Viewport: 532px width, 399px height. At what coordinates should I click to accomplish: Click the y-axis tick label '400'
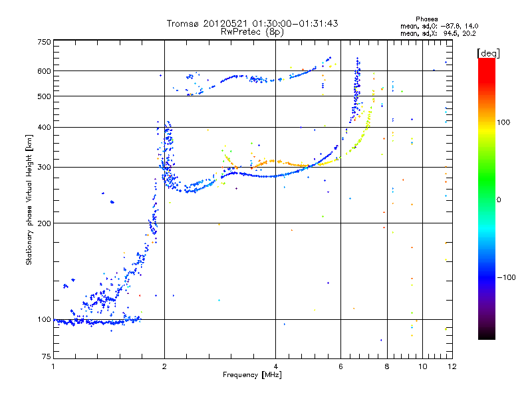[44, 128]
